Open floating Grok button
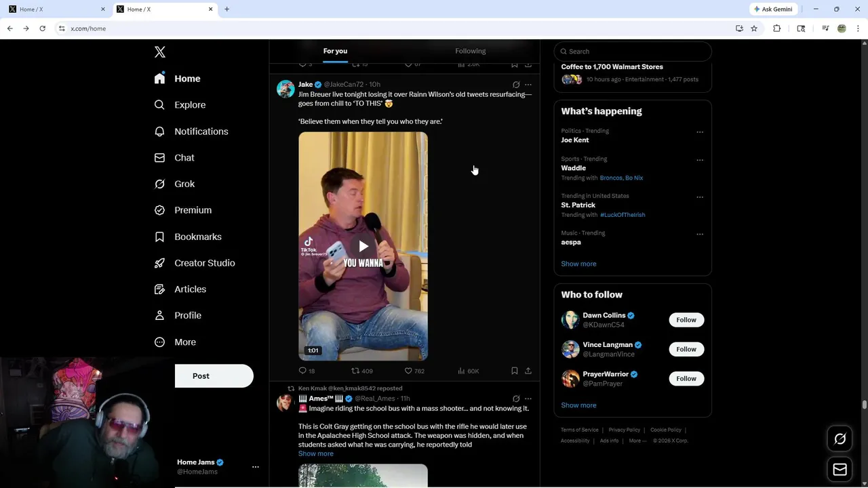This screenshot has width=868, height=488. [840, 439]
